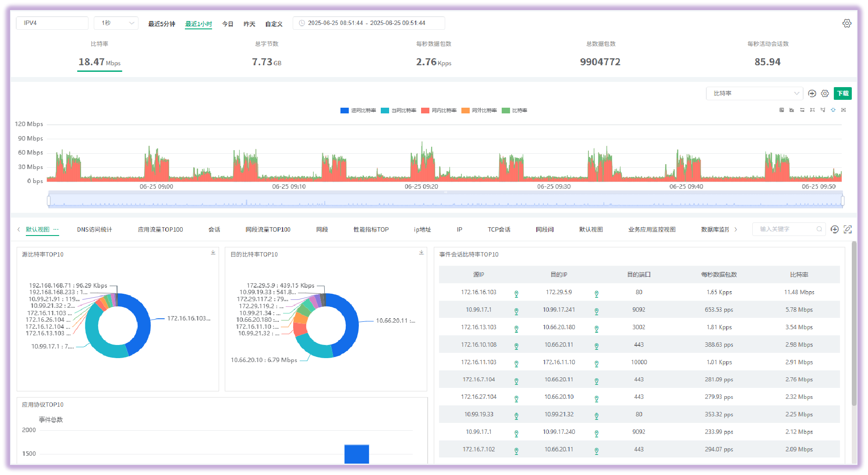Download the 源比特率TOP10 chart

213,253
